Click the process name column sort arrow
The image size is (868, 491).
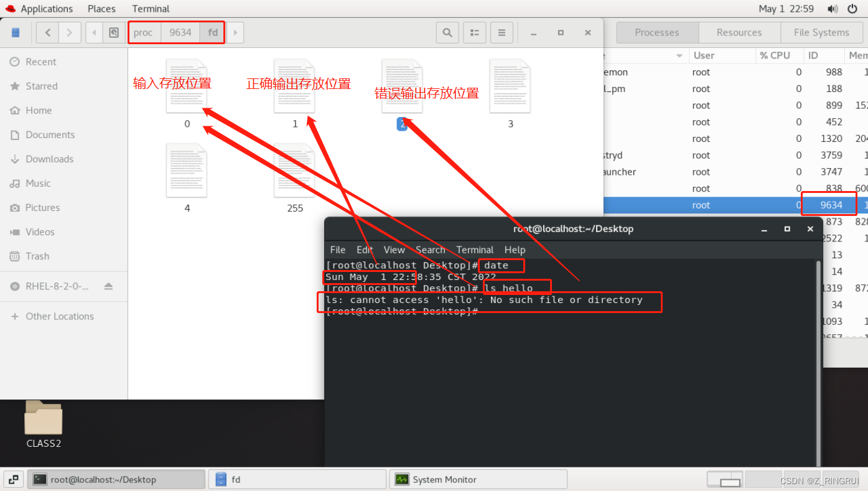(x=679, y=56)
